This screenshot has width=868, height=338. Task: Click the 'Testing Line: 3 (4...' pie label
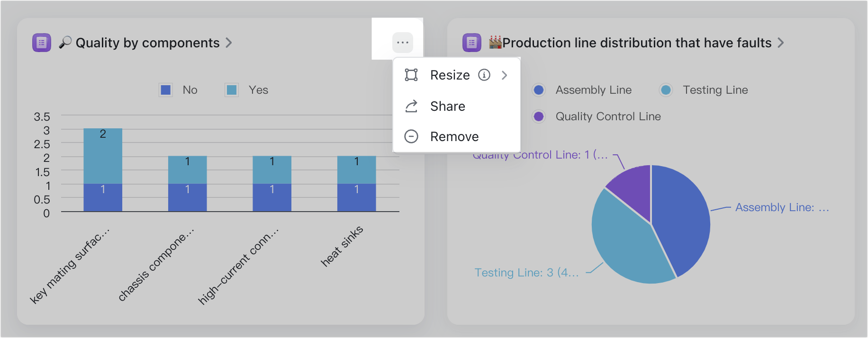(x=527, y=273)
